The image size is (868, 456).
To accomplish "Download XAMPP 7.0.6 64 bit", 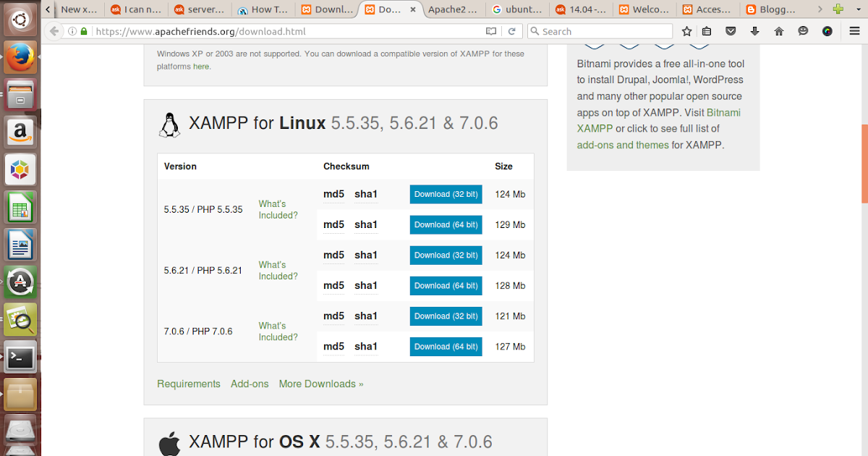I will 446,347.
